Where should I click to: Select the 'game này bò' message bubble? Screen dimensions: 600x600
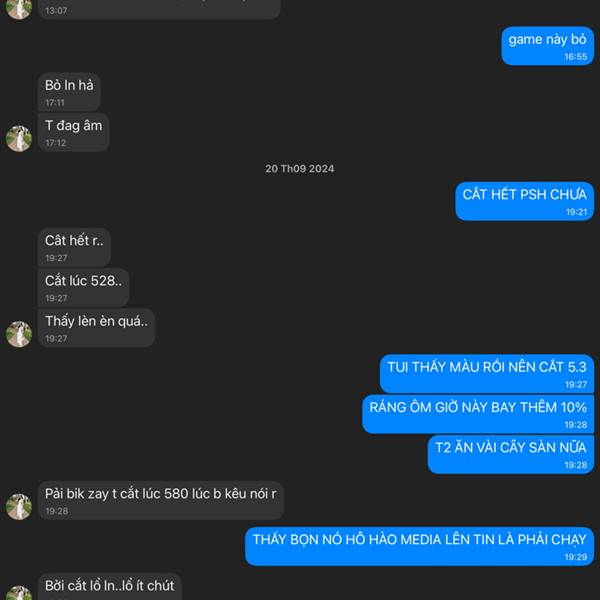[x=548, y=46]
